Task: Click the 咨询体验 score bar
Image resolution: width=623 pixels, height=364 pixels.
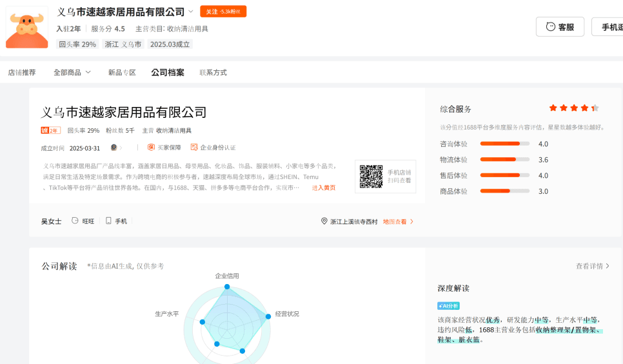Action: point(504,144)
